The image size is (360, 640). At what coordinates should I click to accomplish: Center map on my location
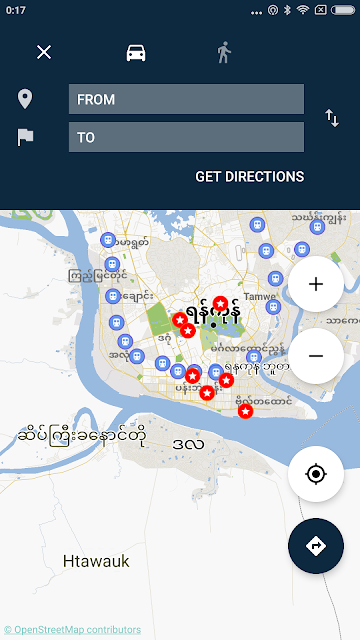316,474
